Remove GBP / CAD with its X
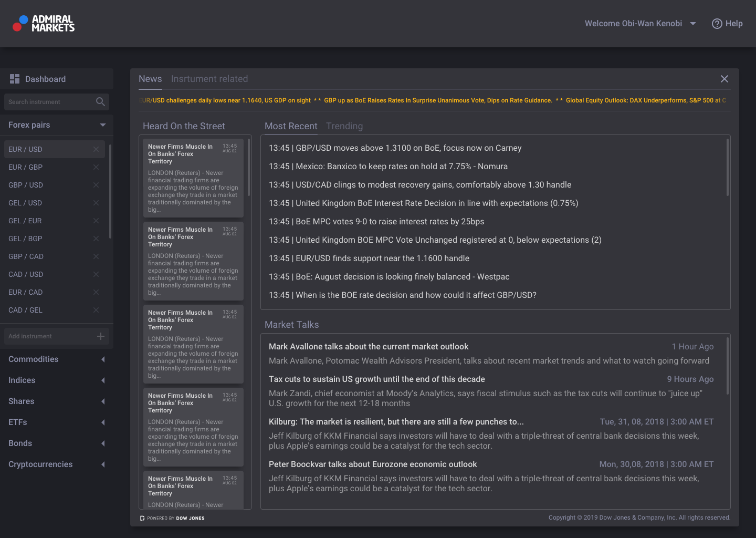The width and height of the screenshot is (756, 538). pyautogui.click(x=96, y=256)
